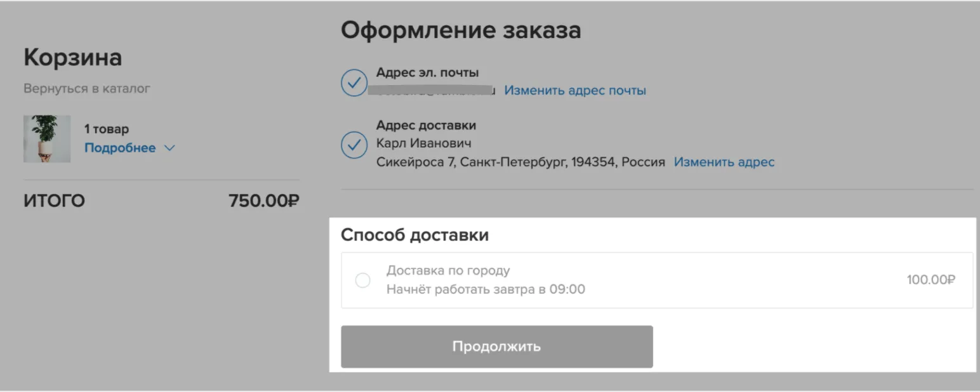Click the checkmark icon beside Адрес эл. почты
The height and width of the screenshot is (392, 980).
coord(354,82)
